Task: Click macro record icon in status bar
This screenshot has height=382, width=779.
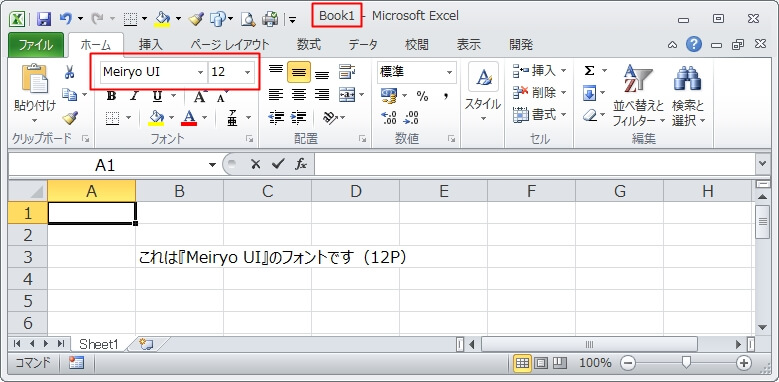Action: [77, 363]
